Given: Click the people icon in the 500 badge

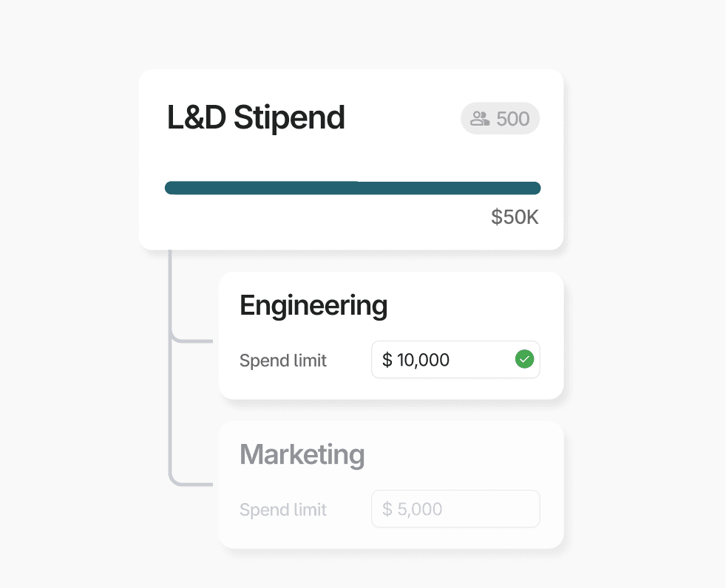Looking at the screenshot, I should click(x=479, y=118).
